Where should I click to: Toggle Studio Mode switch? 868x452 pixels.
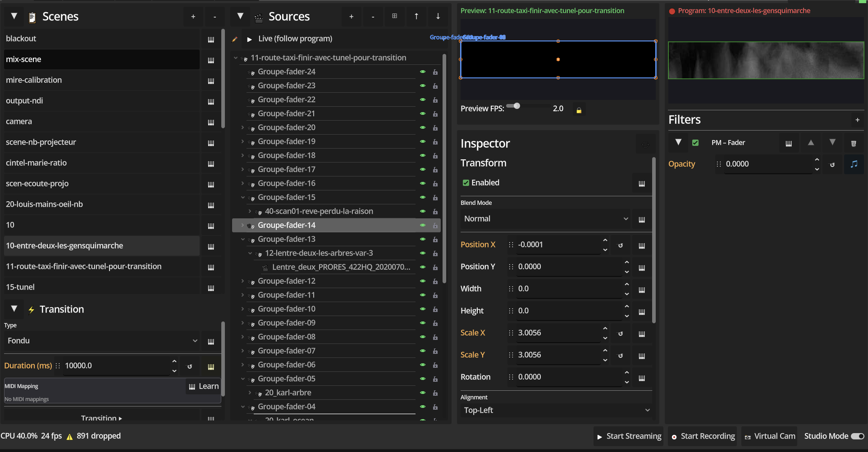tap(857, 436)
